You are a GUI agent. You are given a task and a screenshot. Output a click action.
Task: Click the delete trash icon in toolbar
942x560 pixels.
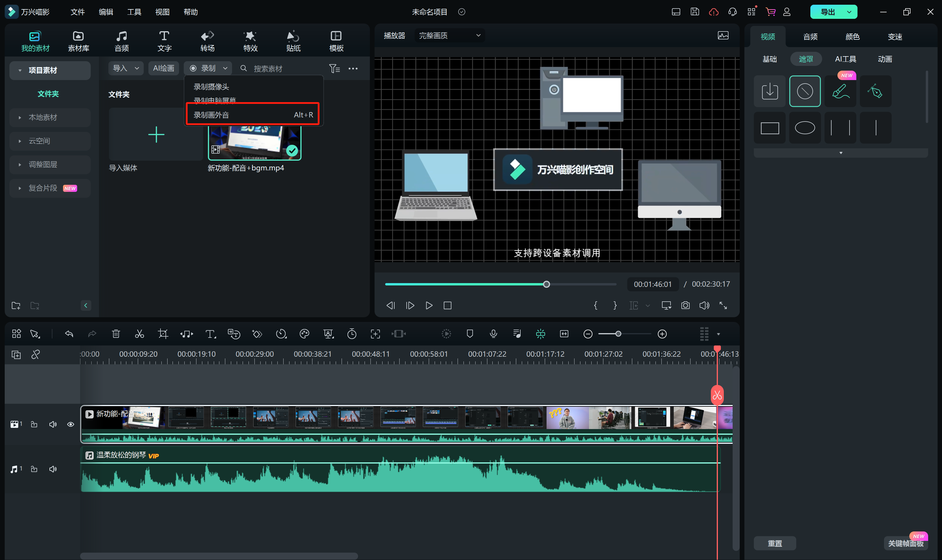tap(116, 334)
